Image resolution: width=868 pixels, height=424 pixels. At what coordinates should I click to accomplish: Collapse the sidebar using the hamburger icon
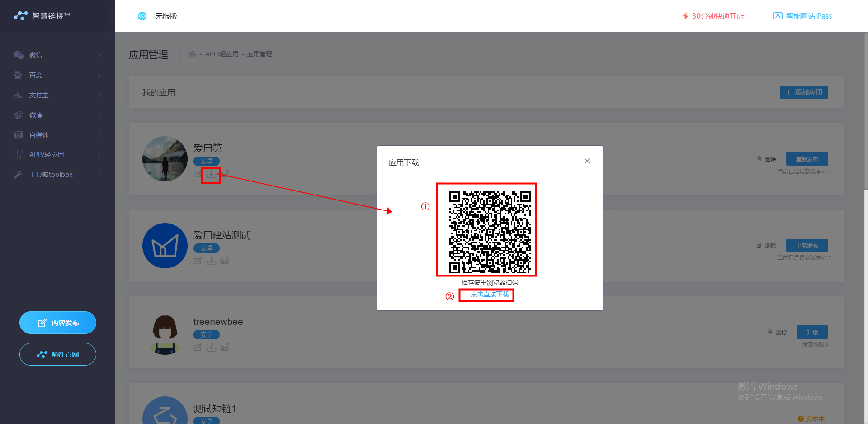(96, 16)
